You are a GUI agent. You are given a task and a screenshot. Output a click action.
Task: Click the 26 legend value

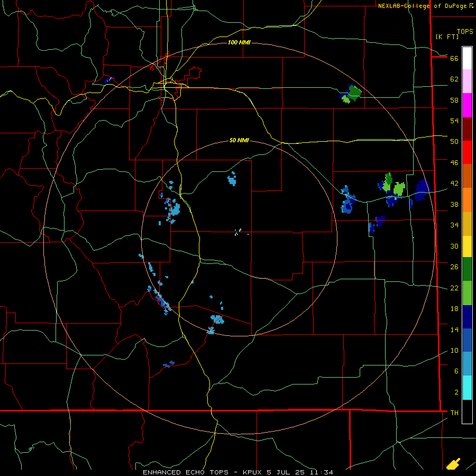454,267
